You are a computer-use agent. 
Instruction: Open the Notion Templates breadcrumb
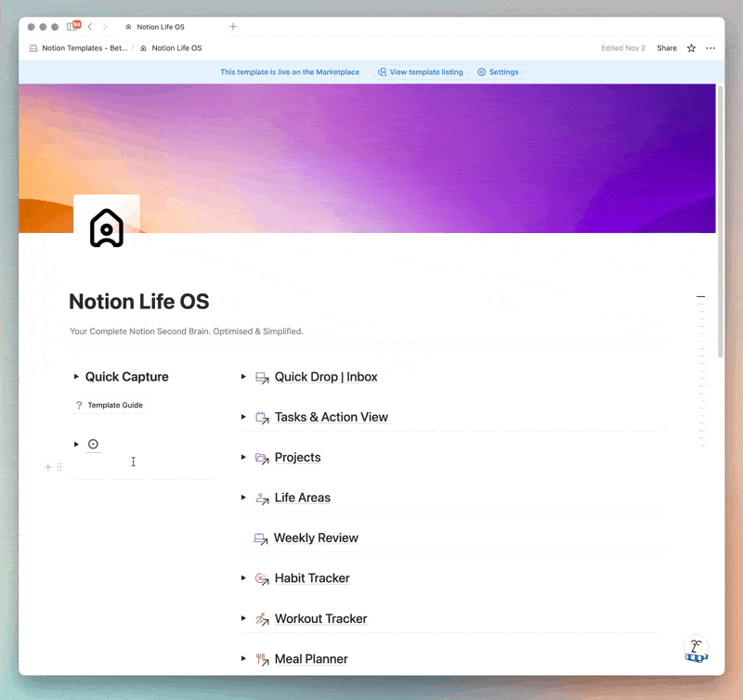85,48
